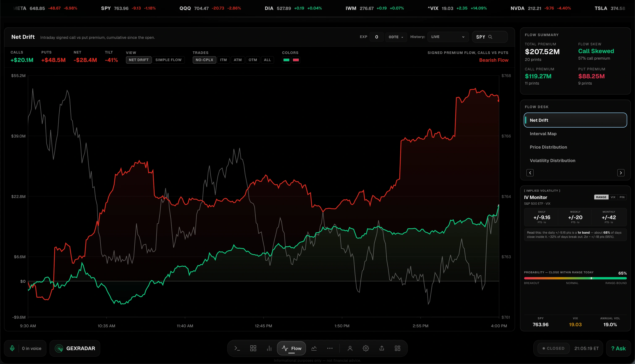Click the 0 in voice label
The image size is (635, 364).
(x=31, y=348)
